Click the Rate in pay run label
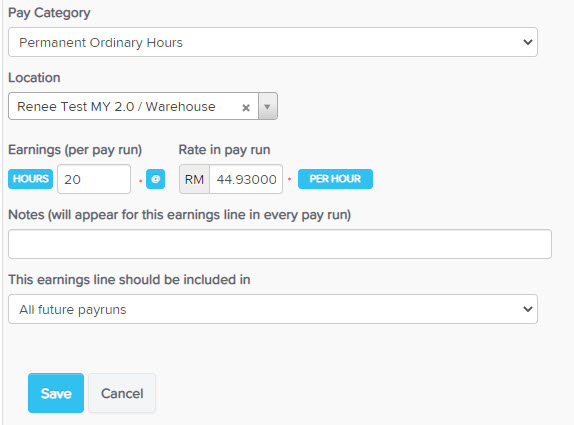 tap(224, 150)
